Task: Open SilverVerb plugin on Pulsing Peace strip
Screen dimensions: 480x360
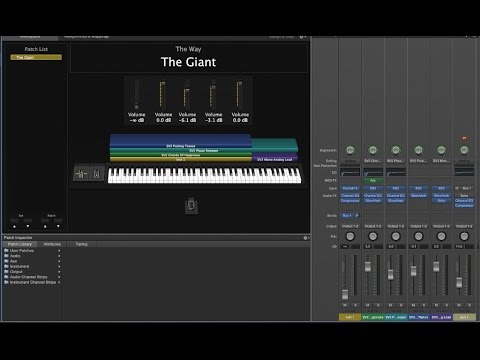Action: pyautogui.click(x=418, y=196)
